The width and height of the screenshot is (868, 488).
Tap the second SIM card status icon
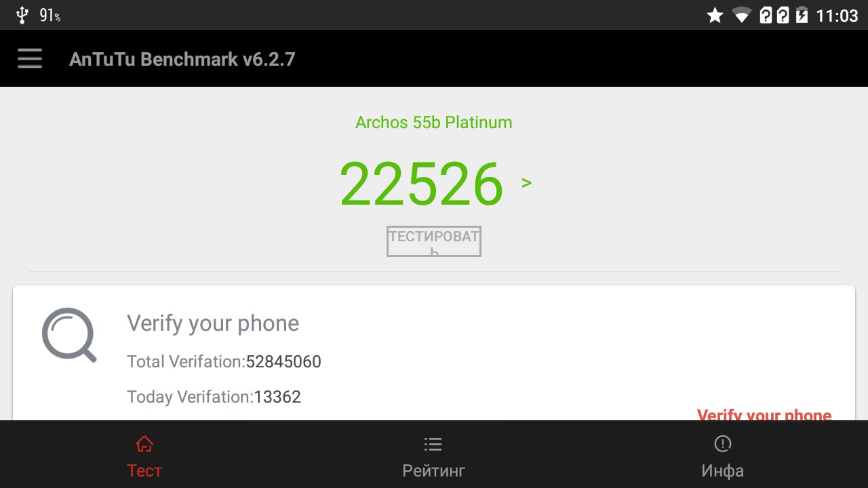[783, 16]
